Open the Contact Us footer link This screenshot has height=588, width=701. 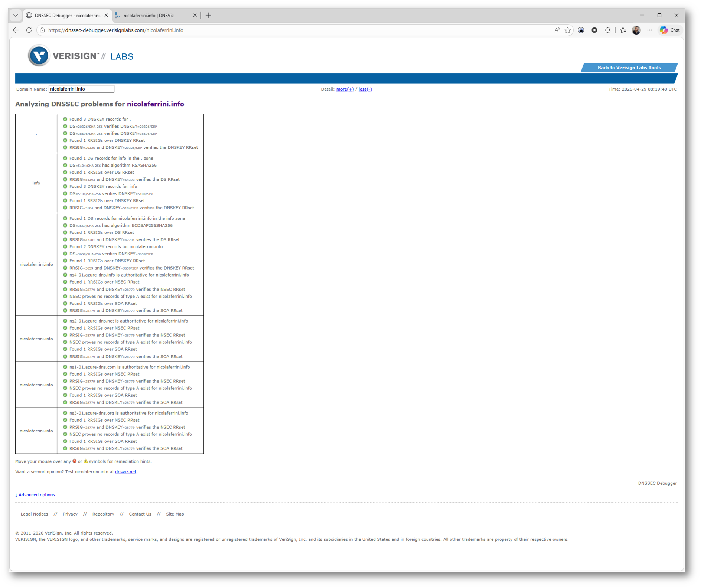(x=140, y=514)
